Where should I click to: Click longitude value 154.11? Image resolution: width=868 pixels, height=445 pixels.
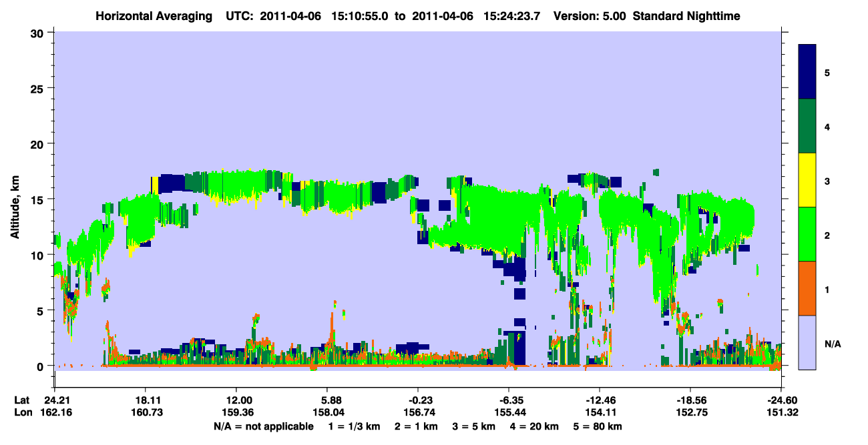tap(600, 413)
